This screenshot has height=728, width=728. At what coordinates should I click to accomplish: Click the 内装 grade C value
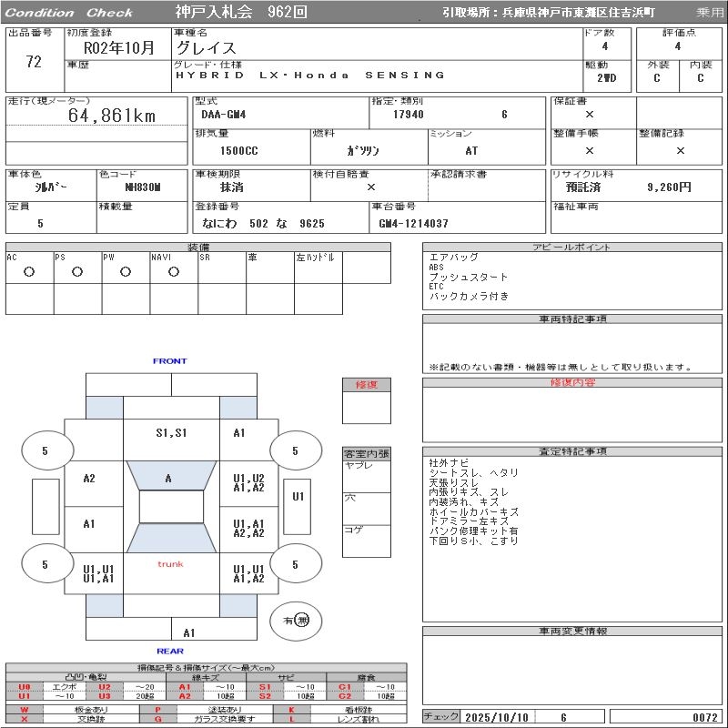coord(700,78)
